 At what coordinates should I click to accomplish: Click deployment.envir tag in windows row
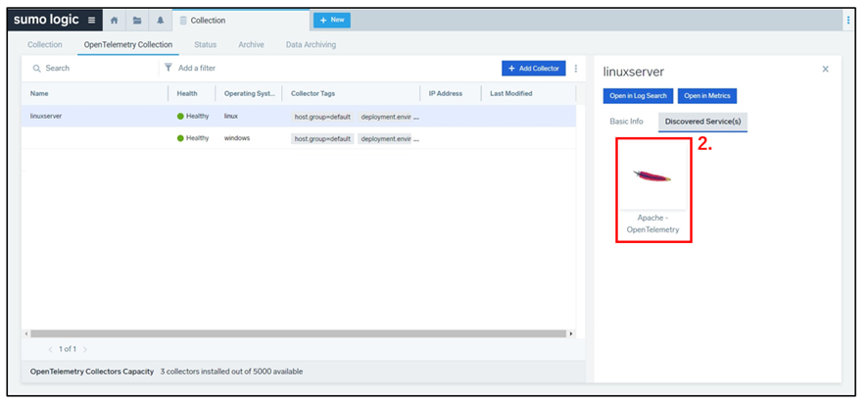[386, 138]
